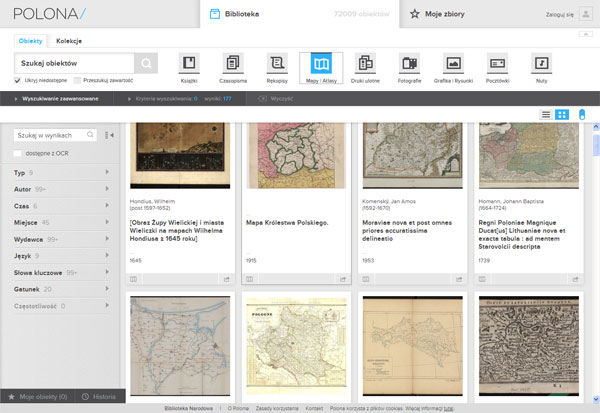Open Moje obiekty (0) panel
600x413 pixels.
[38, 397]
